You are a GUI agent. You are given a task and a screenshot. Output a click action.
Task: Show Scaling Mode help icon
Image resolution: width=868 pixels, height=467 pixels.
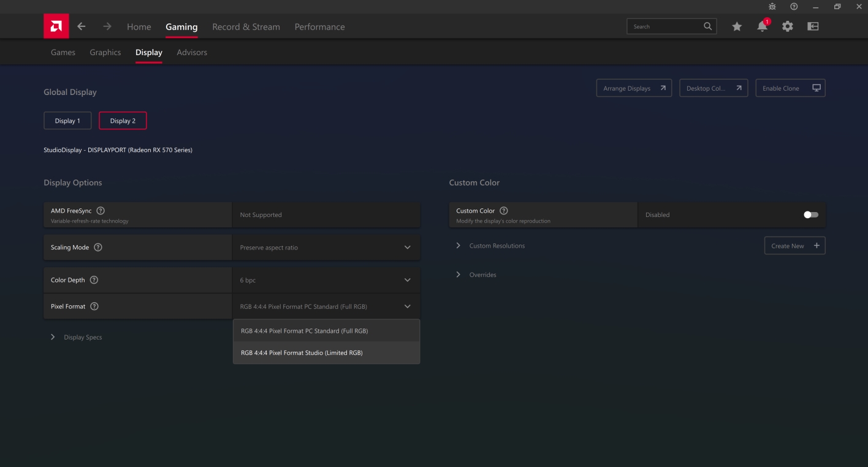(x=98, y=248)
